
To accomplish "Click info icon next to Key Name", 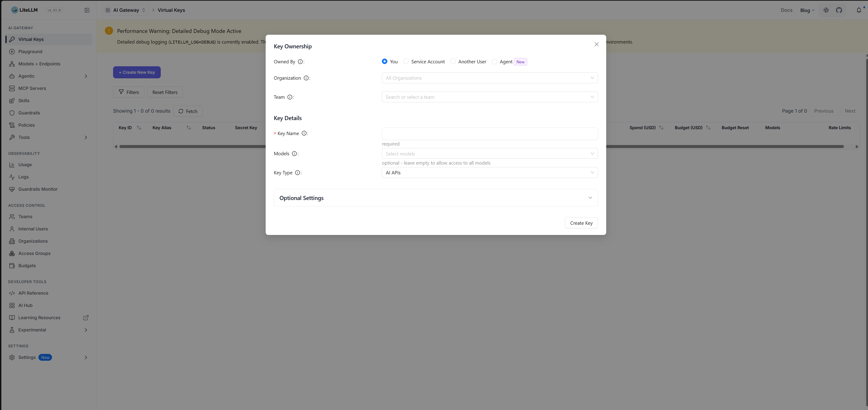I will coord(304,133).
